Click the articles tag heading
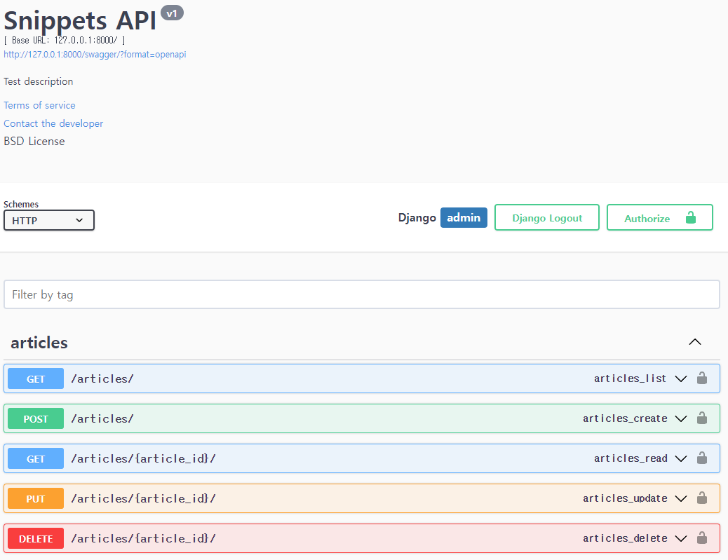 coord(39,343)
